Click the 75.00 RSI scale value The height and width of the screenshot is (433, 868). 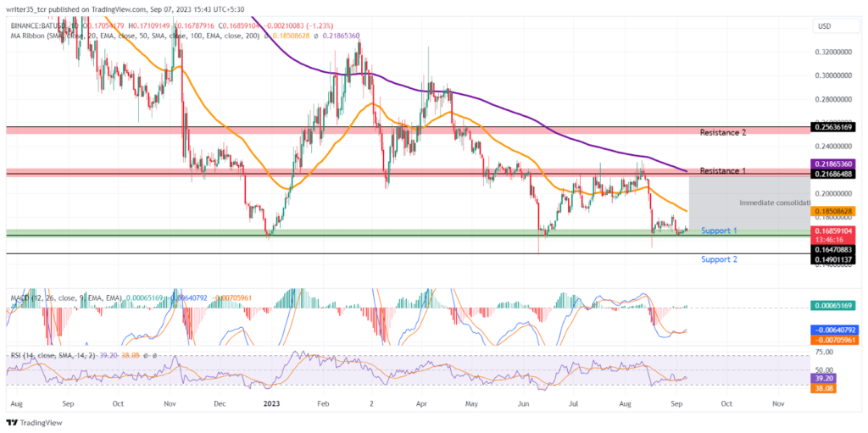[x=824, y=353]
